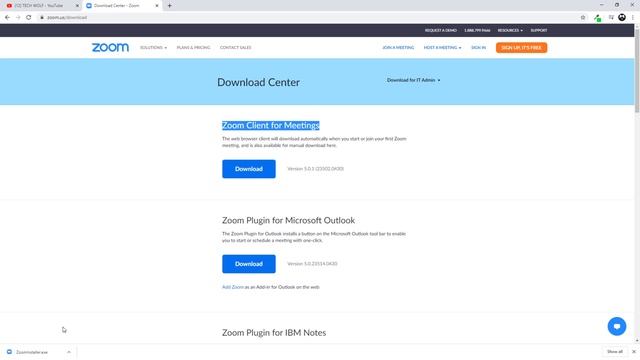Bookmark this page with the star icon
The image size is (640, 360).
tap(583, 18)
